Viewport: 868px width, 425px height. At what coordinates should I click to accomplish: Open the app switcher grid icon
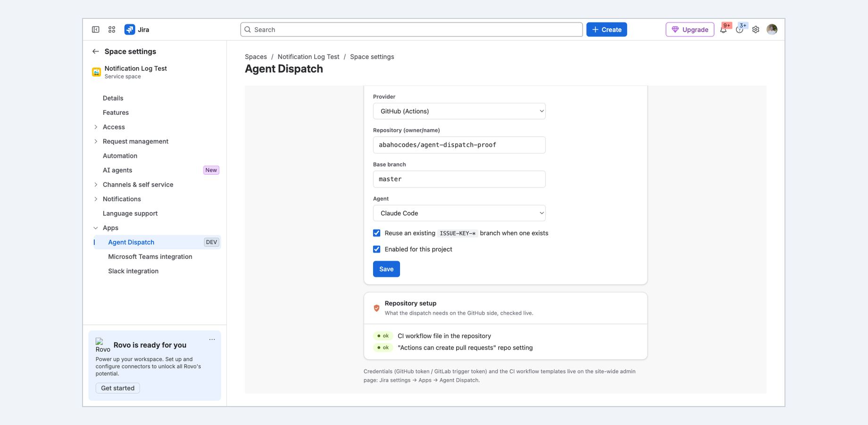tap(112, 29)
